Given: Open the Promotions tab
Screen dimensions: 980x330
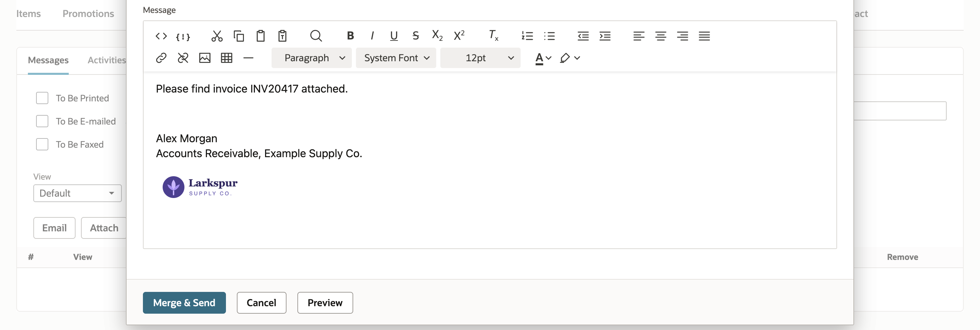Looking at the screenshot, I should (88, 14).
